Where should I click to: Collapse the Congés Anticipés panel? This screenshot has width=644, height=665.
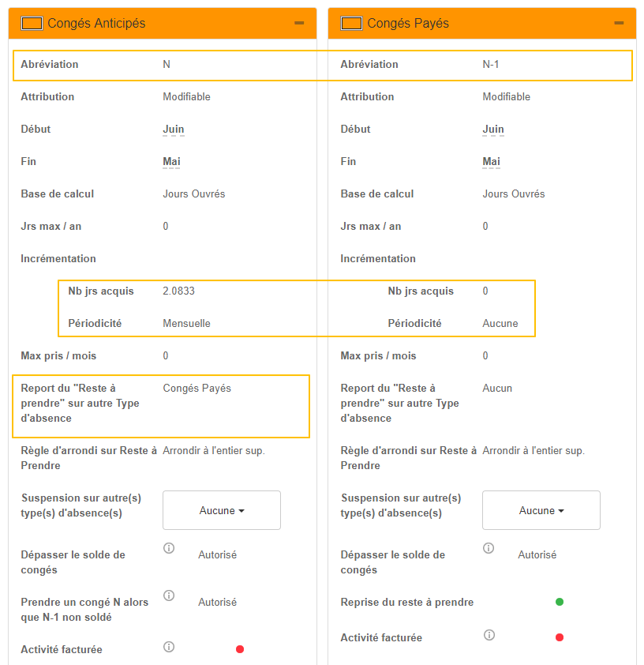tap(299, 24)
